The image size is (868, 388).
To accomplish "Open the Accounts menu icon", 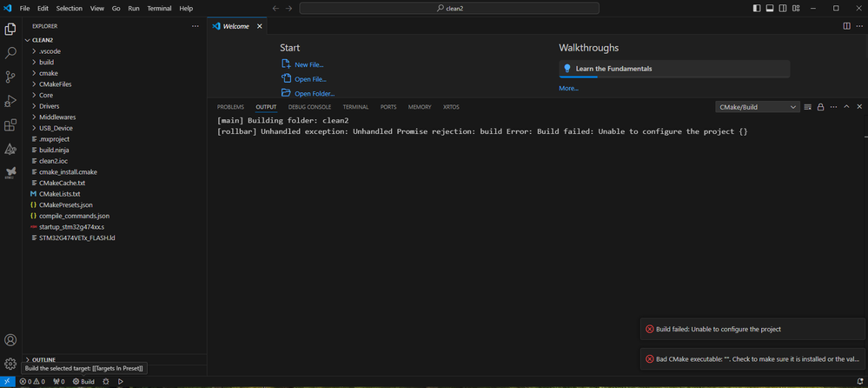I will coord(10,340).
